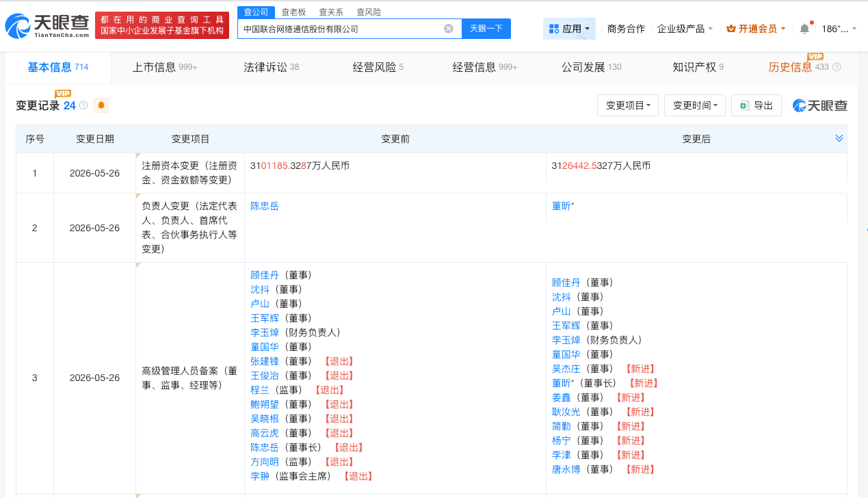Click the 变更项目 column header

pyautogui.click(x=190, y=139)
